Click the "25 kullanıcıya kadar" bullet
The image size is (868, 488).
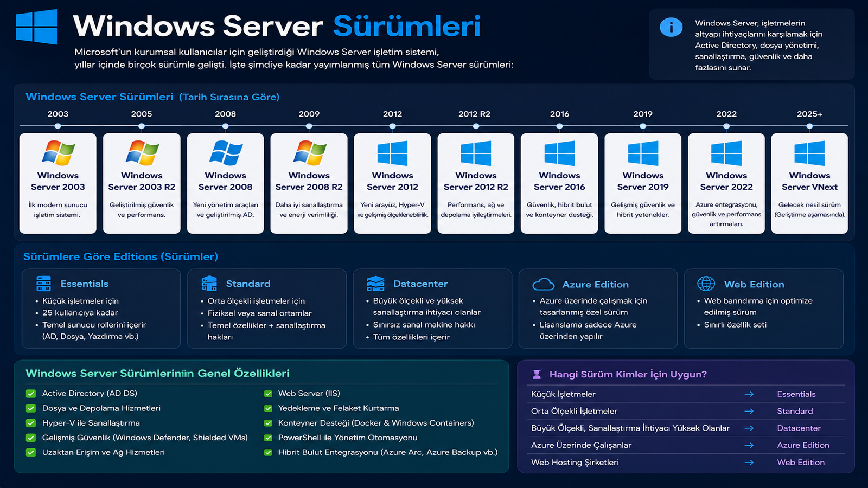coord(80,313)
